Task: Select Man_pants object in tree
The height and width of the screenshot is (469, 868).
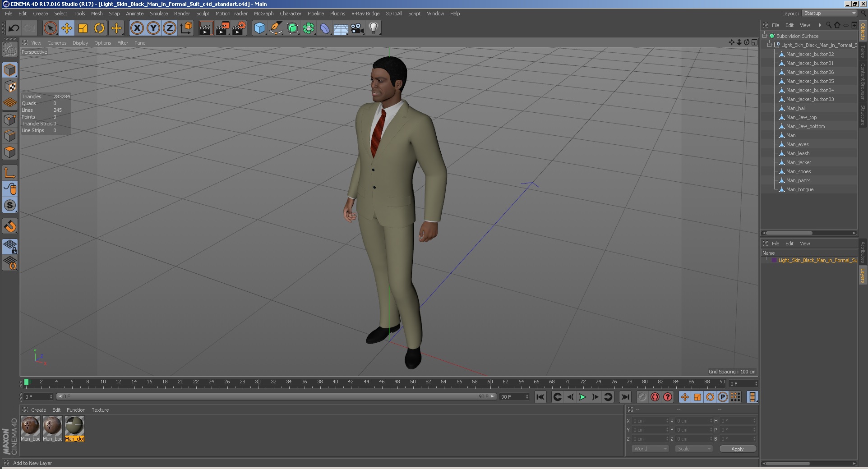Action: coord(798,180)
